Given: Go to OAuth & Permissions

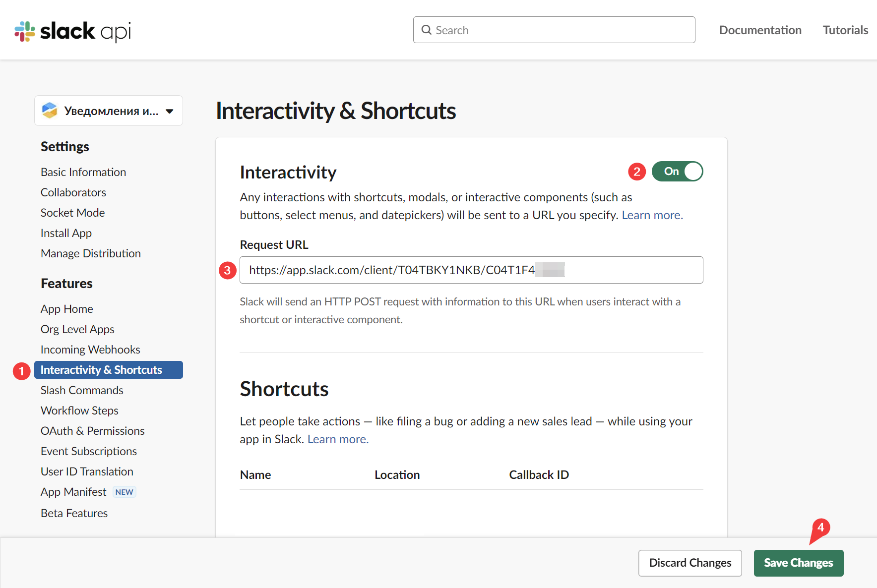Looking at the screenshot, I should click(93, 431).
